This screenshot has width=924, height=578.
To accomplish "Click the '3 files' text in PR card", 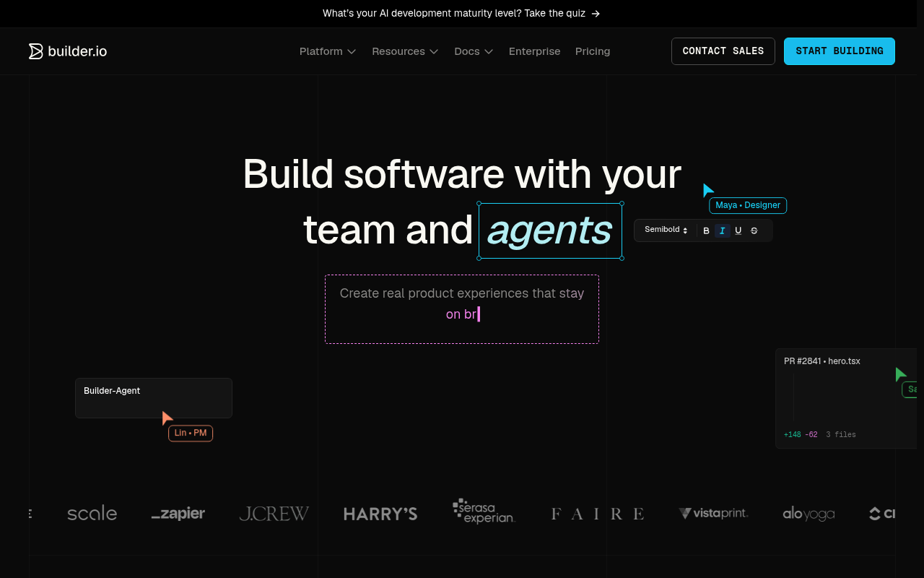I will (x=841, y=435).
